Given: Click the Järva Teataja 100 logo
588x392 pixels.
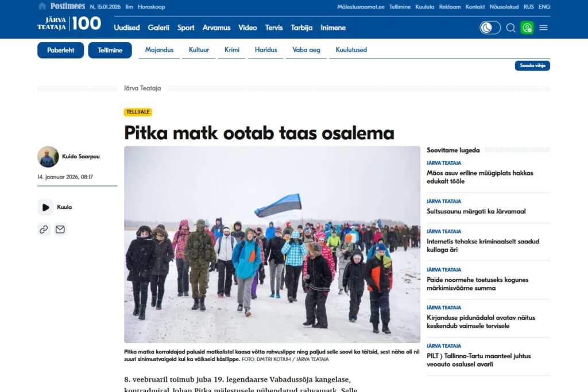Looking at the screenshot, I should coord(69,24).
